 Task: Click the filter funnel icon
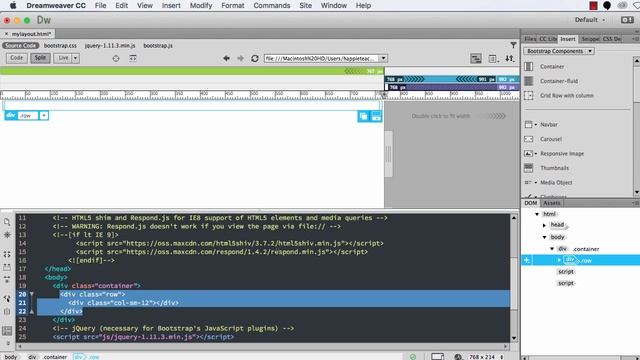pyautogui.click(x=513, y=45)
